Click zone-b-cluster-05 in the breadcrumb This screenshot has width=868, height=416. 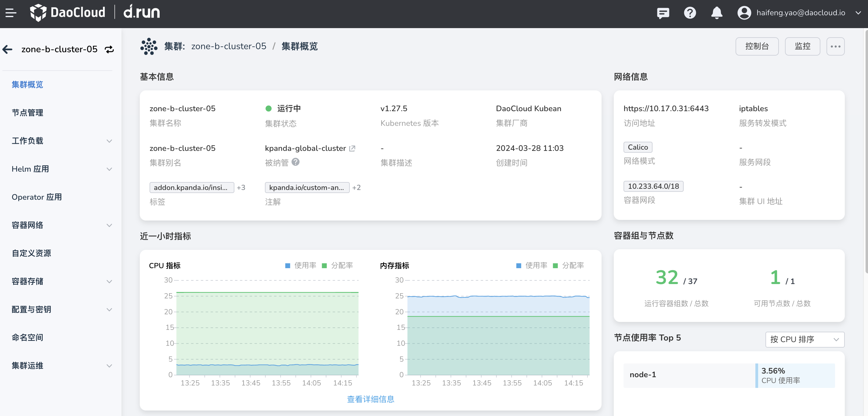click(x=229, y=46)
